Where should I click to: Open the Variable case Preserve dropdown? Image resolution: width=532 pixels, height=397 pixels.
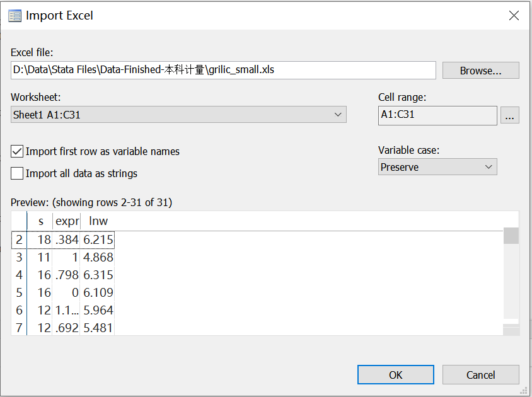pos(437,167)
